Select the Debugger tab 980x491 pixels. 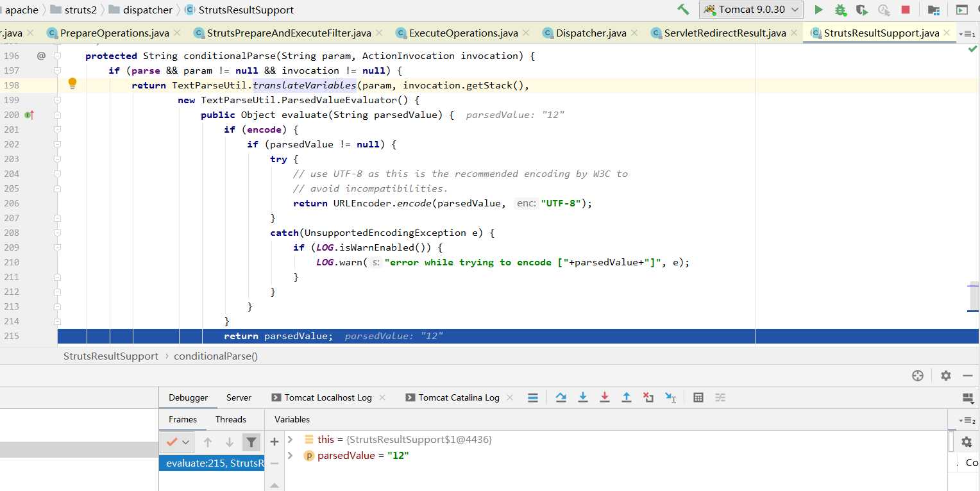tap(188, 397)
